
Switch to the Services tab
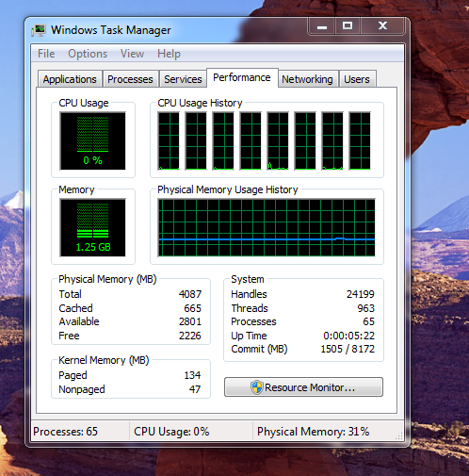(183, 79)
